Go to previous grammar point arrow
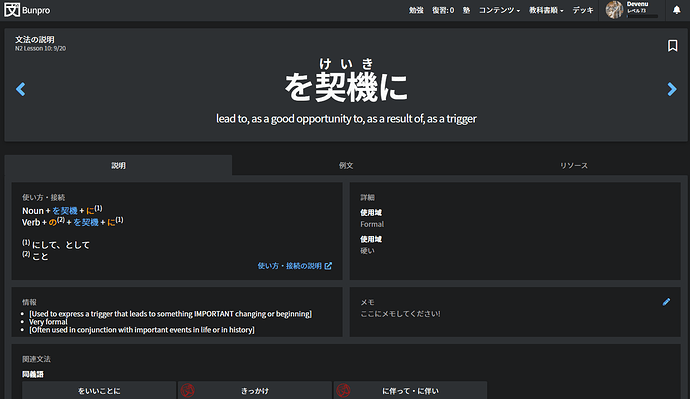The height and width of the screenshot is (399, 690). coord(20,89)
